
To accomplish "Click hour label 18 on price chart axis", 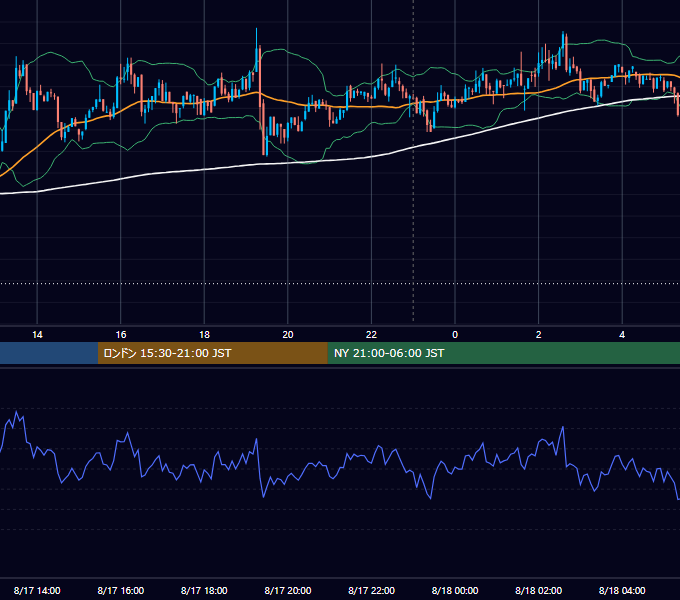I will tap(204, 335).
